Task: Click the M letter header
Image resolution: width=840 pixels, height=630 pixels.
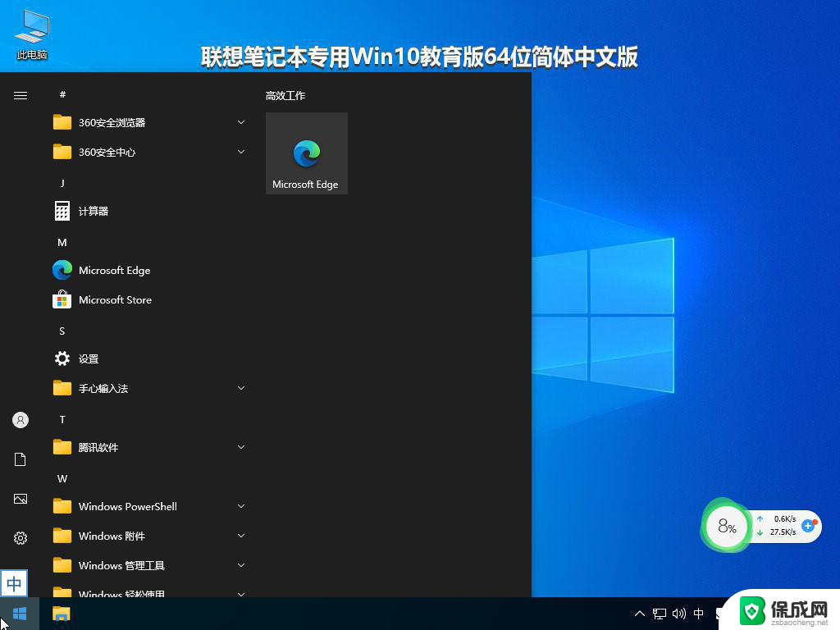Action: pos(62,243)
